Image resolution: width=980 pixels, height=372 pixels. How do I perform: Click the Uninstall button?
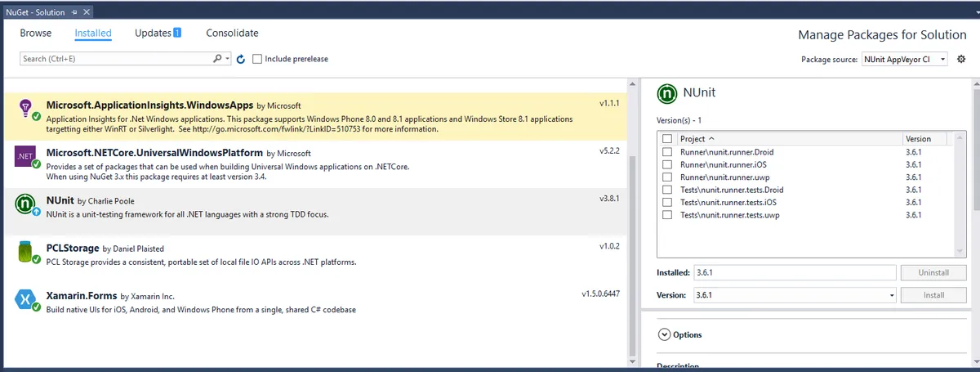(x=933, y=273)
